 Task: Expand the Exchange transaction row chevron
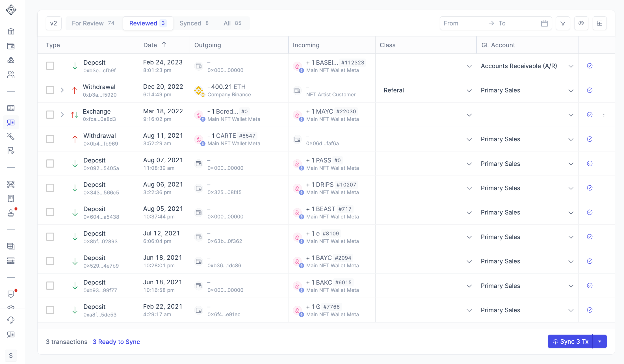pyautogui.click(x=62, y=115)
